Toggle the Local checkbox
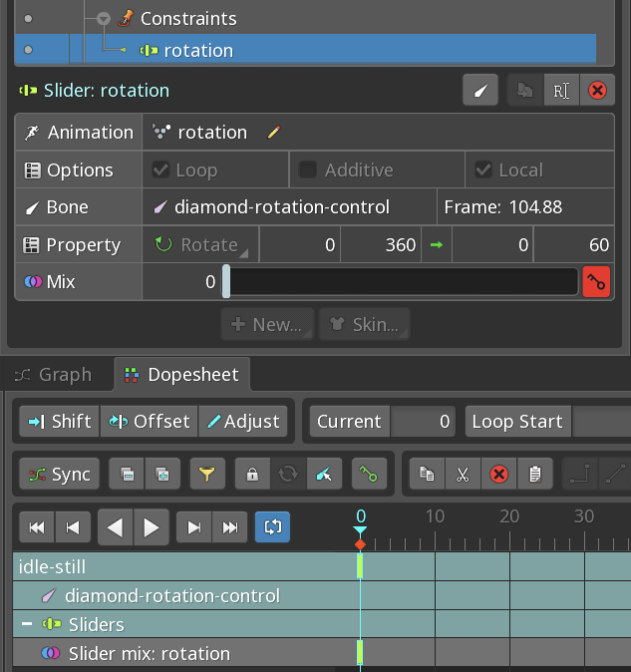The width and height of the screenshot is (631, 672). pyautogui.click(x=483, y=169)
